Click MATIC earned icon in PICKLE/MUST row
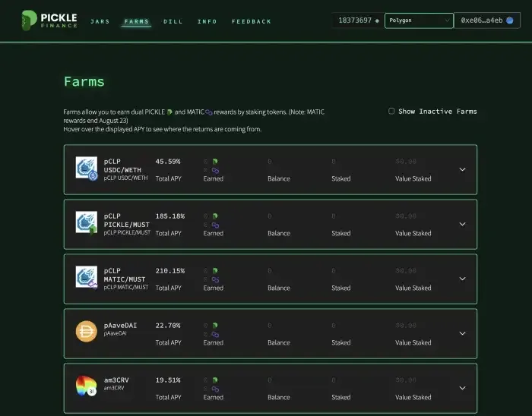Image resolution: width=532 pixels, height=416 pixels. (215, 225)
